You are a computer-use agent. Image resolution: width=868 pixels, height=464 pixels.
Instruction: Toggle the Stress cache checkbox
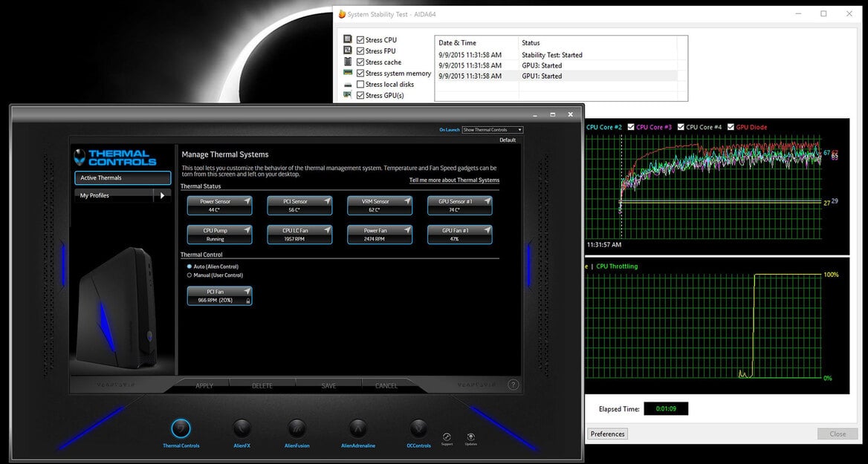click(360, 62)
